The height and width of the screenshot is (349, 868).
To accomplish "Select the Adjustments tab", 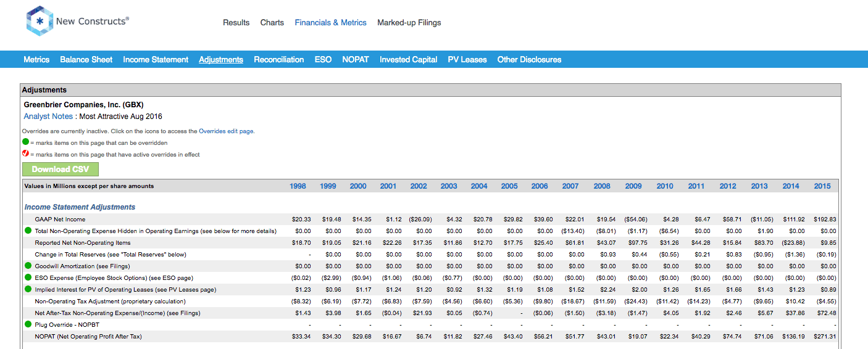I will click(x=221, y=60).
